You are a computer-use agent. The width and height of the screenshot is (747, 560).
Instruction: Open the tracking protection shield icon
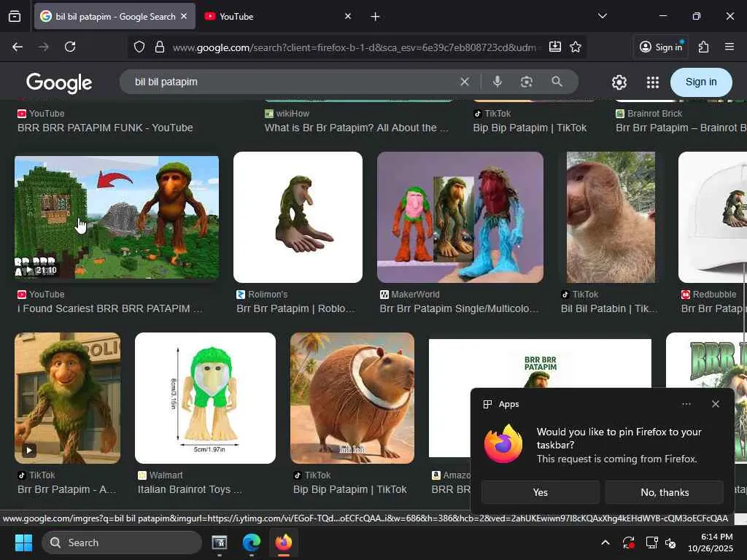(x=139, y=47)
